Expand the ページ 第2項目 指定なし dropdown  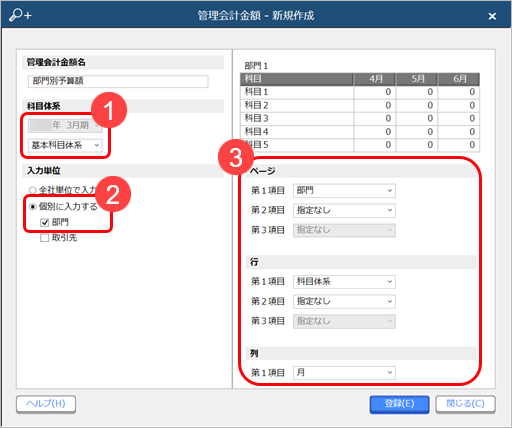(x=344, y=210)
